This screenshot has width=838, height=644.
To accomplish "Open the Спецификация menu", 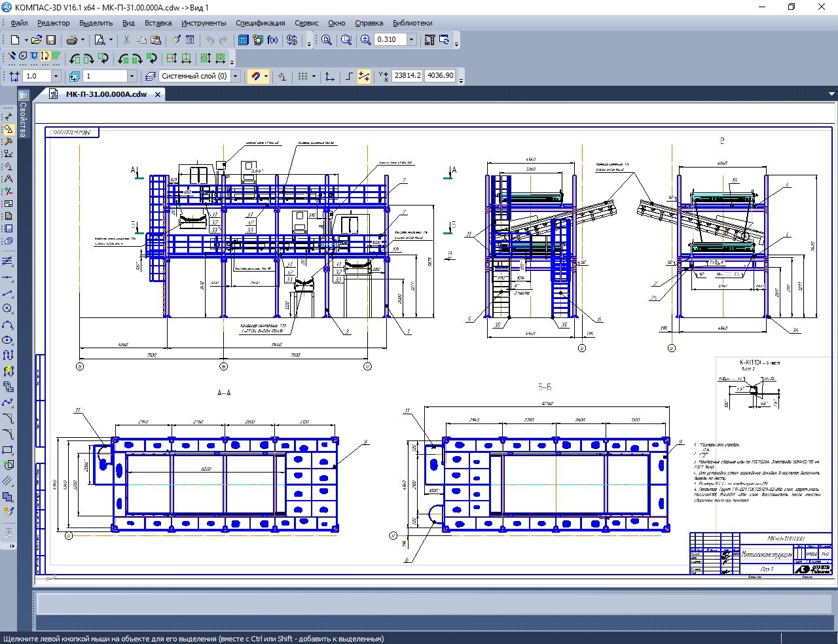I will point(260,23).
